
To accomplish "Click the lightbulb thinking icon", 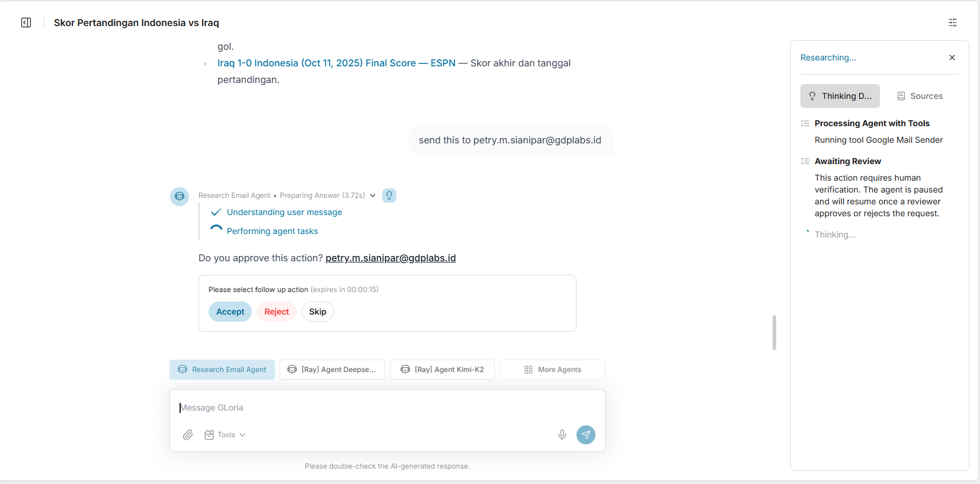I will pos(389,195).
